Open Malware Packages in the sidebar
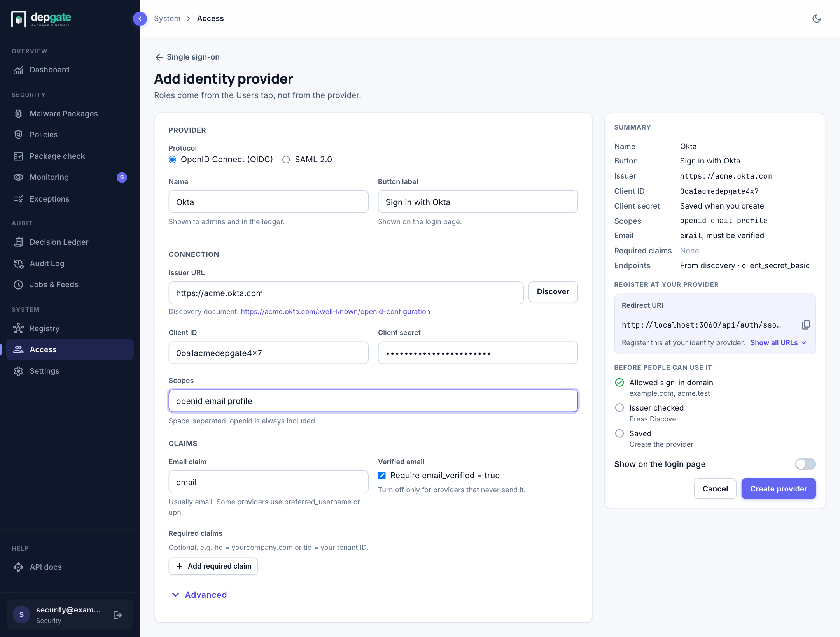Image resolution: width=840 pixels, height=637 pixels. pyautogui.click(x=70, y=114)
